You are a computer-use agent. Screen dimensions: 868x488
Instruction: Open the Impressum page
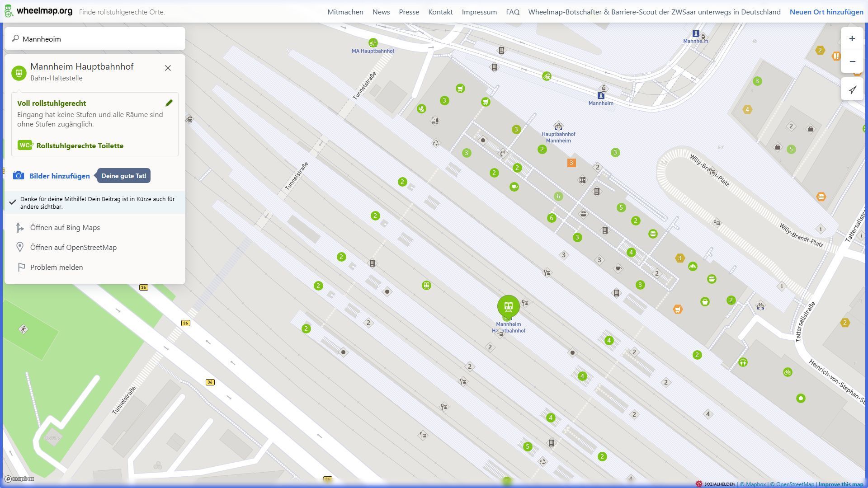[x=479, y=12]
